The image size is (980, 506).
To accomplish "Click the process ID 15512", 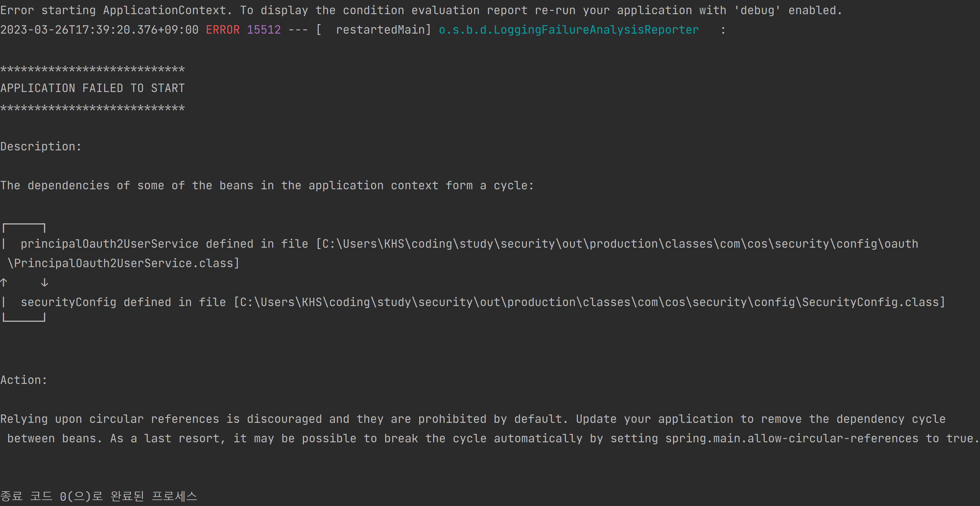I will coord(264,30).
